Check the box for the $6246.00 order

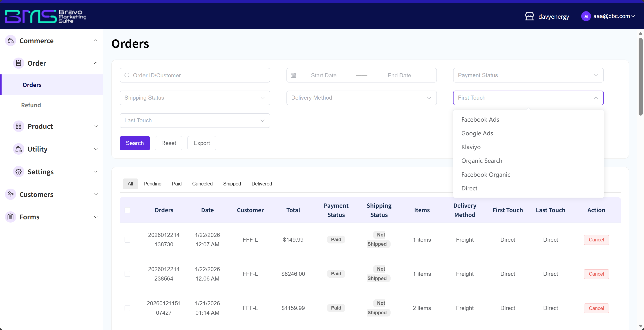click(127, 274)
